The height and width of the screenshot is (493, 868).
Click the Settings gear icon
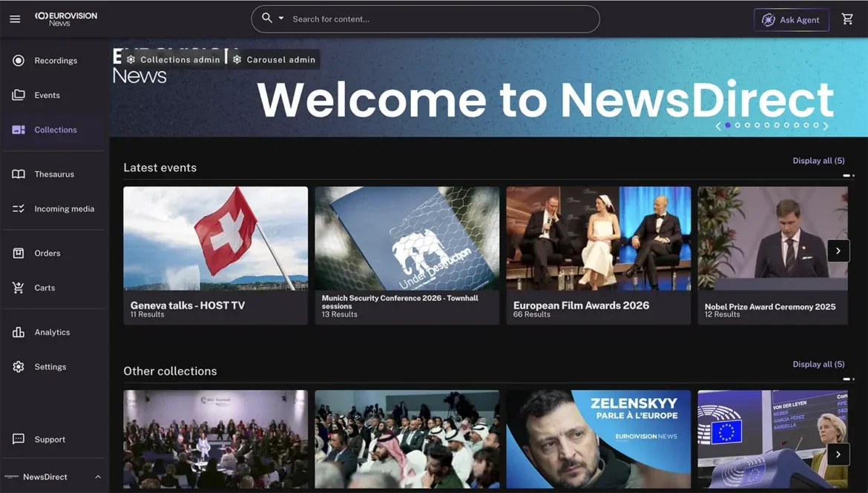19,366
